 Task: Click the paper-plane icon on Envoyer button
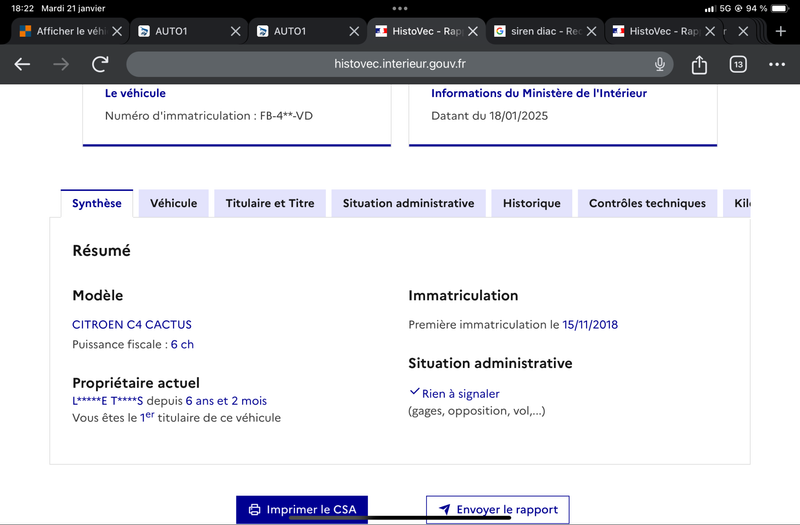[445, 509]
